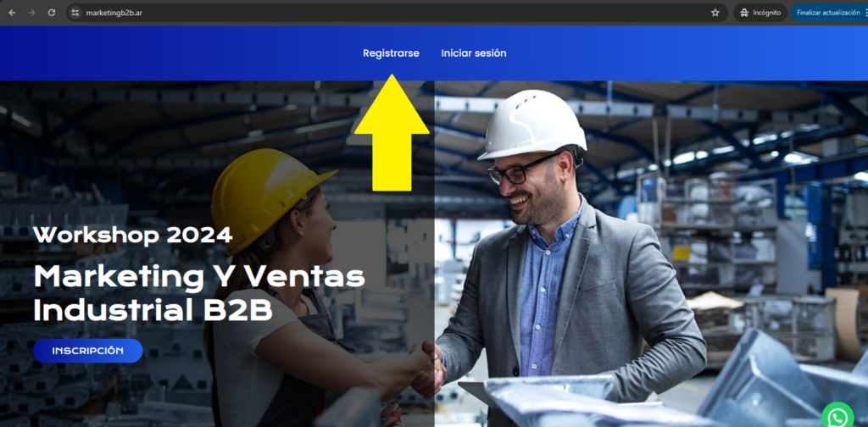Click the yellow arrow graphic
The width and height of the screenshot is (868, 427).
click(392, 133)
